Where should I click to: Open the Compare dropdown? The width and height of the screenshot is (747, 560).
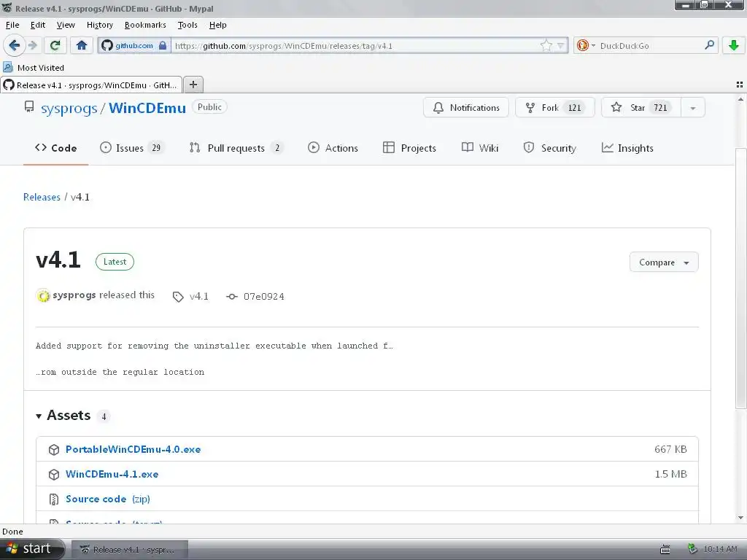pos(664,262)
